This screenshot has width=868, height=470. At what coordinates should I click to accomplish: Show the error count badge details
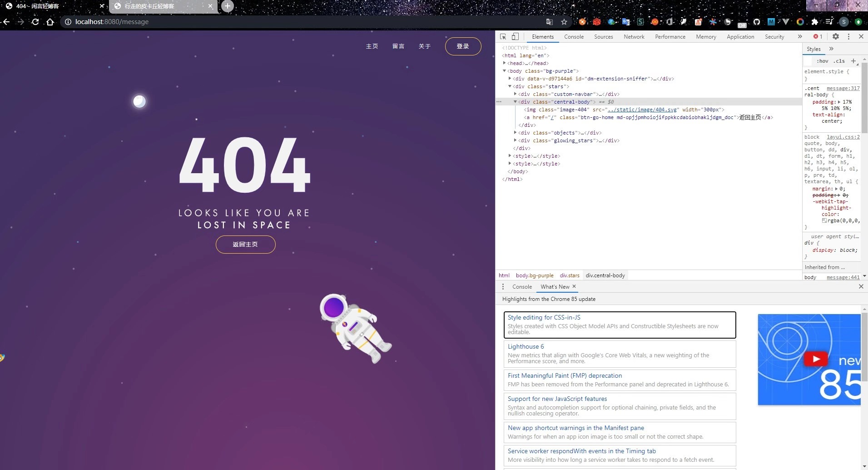pyautogui.click(x=818, y=37)
